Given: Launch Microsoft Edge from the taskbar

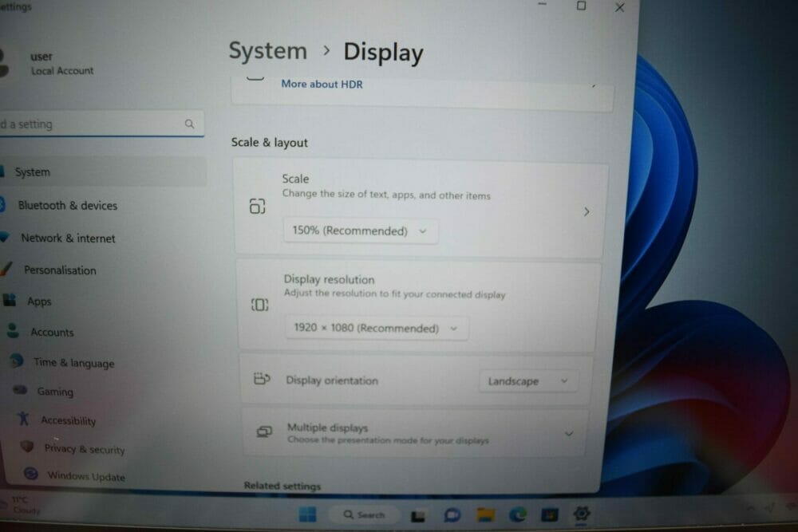Looking at the screenshot, I should click(518, 514).
